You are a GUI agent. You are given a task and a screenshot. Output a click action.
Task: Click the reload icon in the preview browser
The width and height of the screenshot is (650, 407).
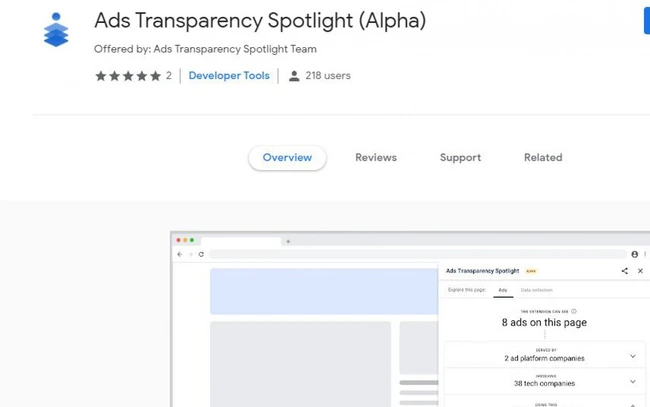click(x=201, y=254)
